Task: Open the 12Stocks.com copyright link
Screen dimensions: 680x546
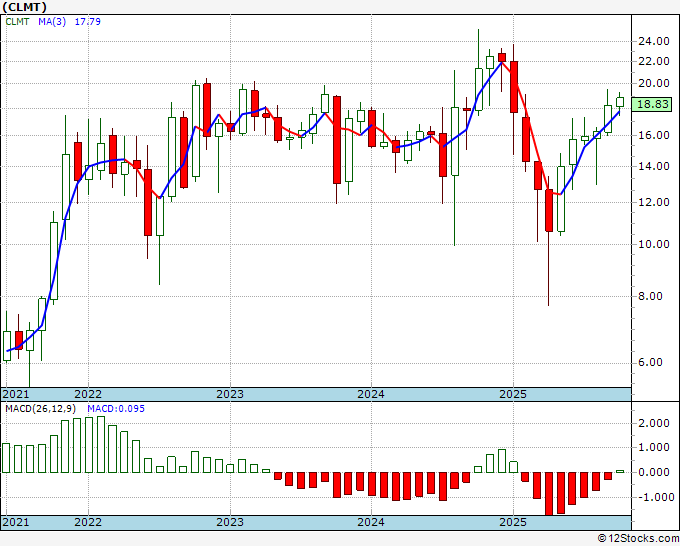Action: (x=638, y=539)
